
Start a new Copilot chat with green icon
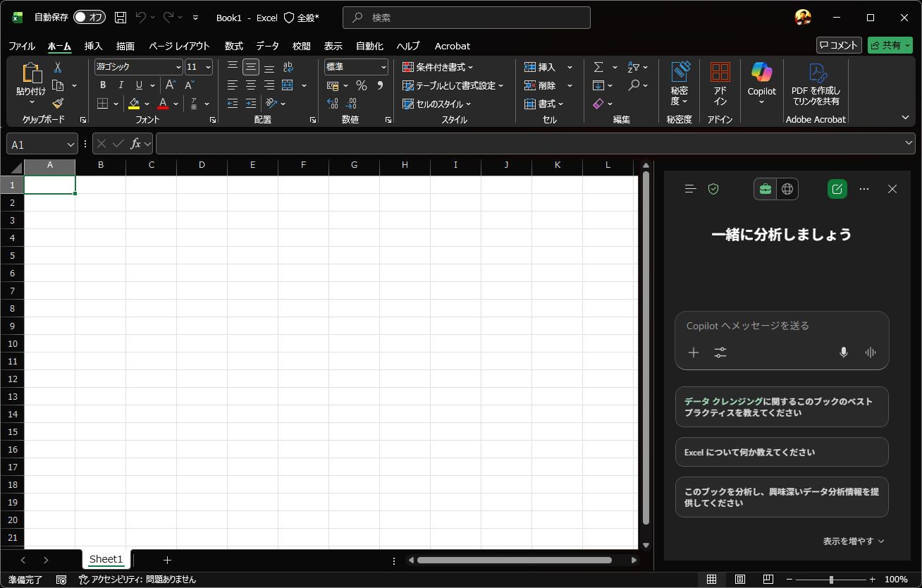[x=837, y=189]
